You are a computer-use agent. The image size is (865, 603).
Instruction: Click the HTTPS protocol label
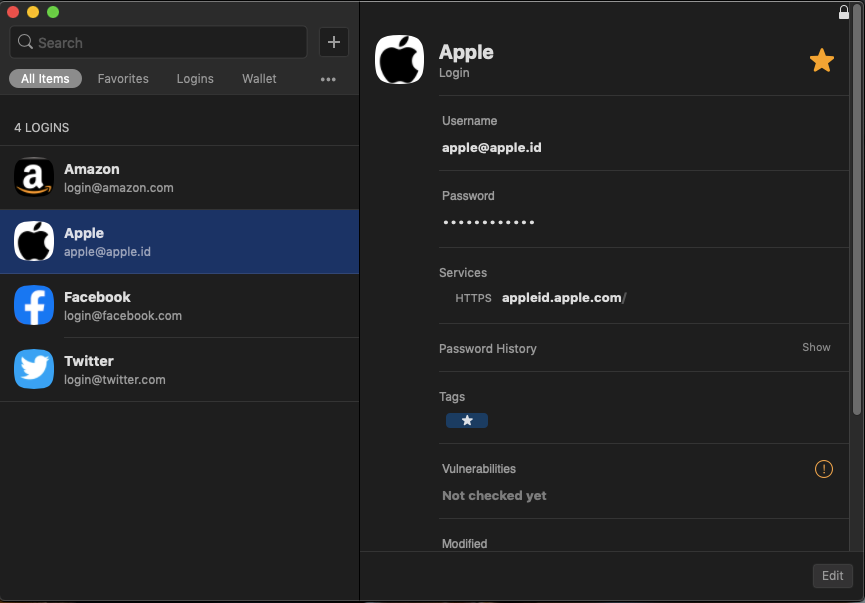tap(473, 298)
